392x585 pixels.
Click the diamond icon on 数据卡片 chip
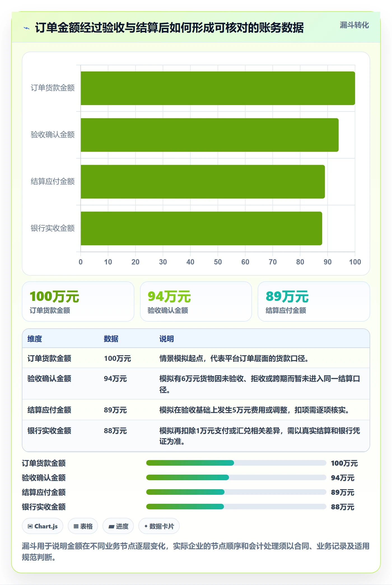point(146,526)
